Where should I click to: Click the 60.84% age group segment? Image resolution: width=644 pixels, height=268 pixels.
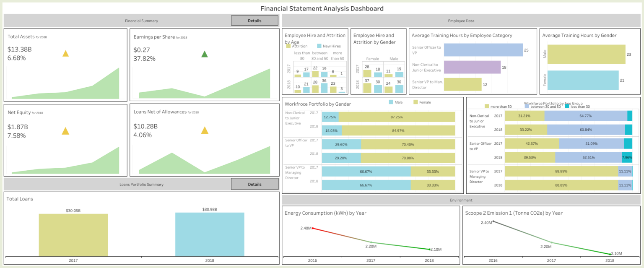point(586,130)
